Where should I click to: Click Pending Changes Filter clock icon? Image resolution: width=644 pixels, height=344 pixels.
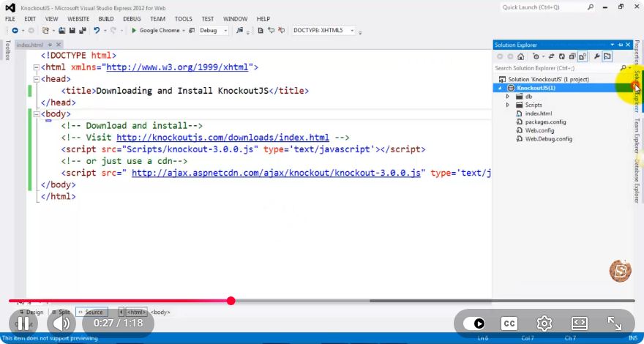tap(536, 56)
